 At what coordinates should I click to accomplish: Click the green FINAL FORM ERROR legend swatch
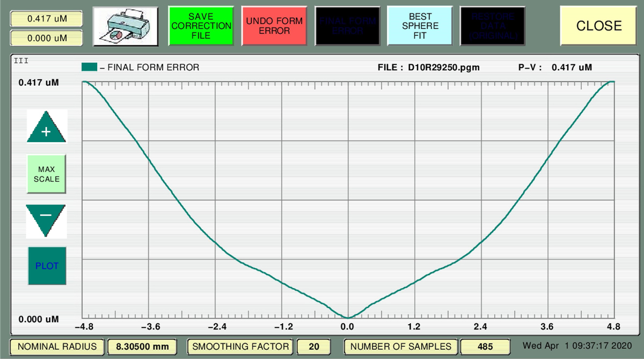[x=89, y=67]
